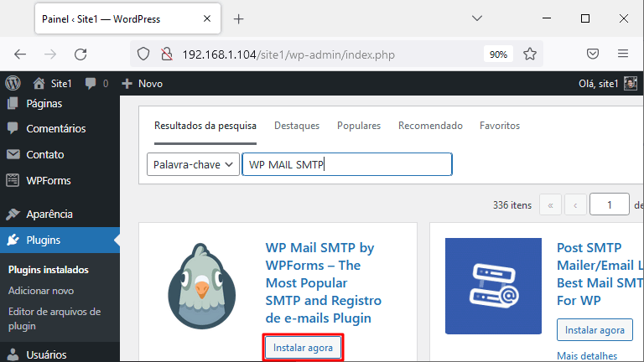Bookmark this page with the star icon
The image size is (644, 362).
530,54
